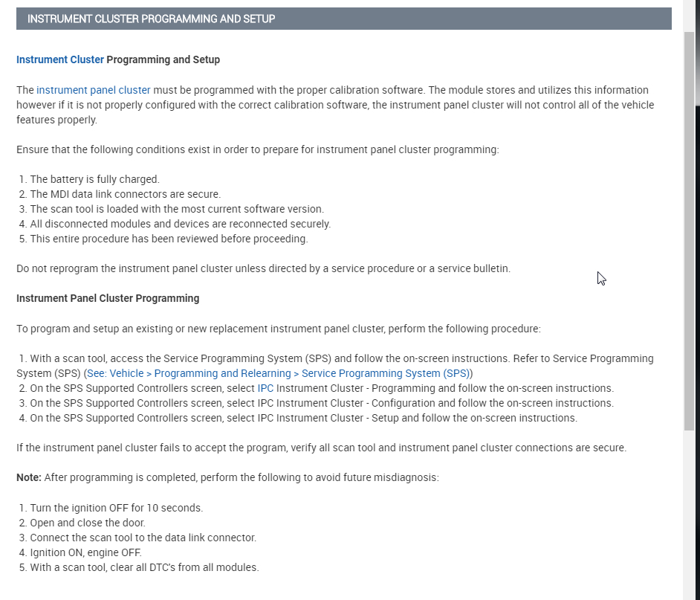Click the "MDI data link connectors are secure" step

tap(125, 194)
